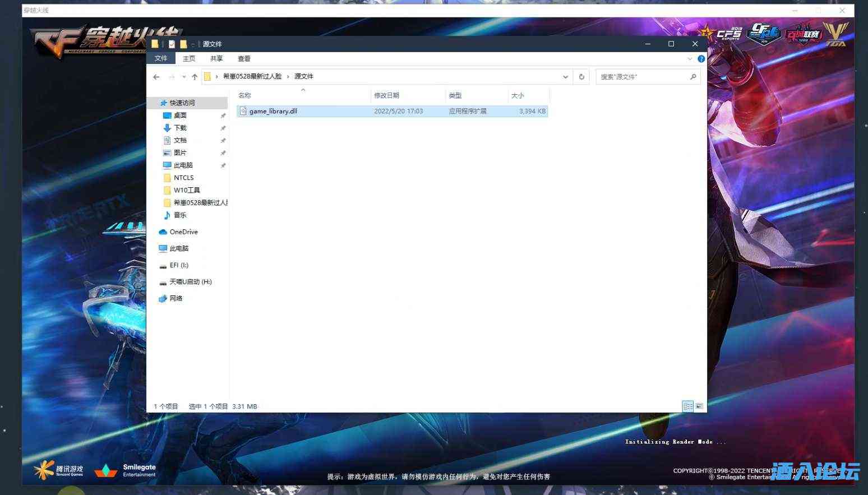Refresh the 源文件 folder view

(581, 77)
